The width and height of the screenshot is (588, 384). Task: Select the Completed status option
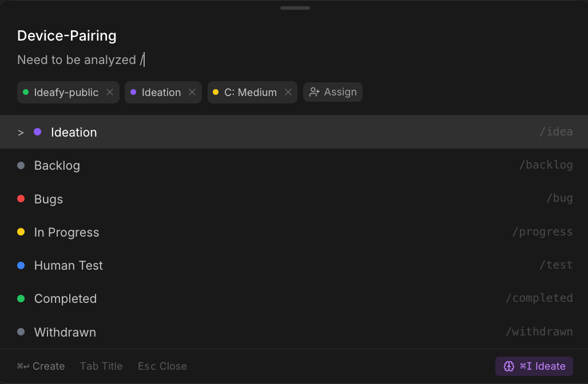tap(65, 298)
